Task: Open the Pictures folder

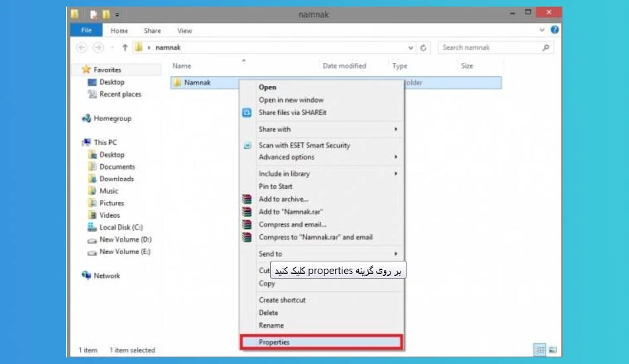Action: (x=111, y=203)
